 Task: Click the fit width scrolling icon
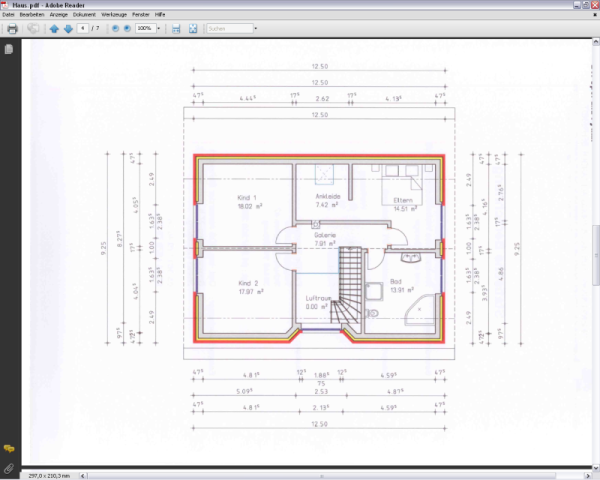tap(176, 29)
